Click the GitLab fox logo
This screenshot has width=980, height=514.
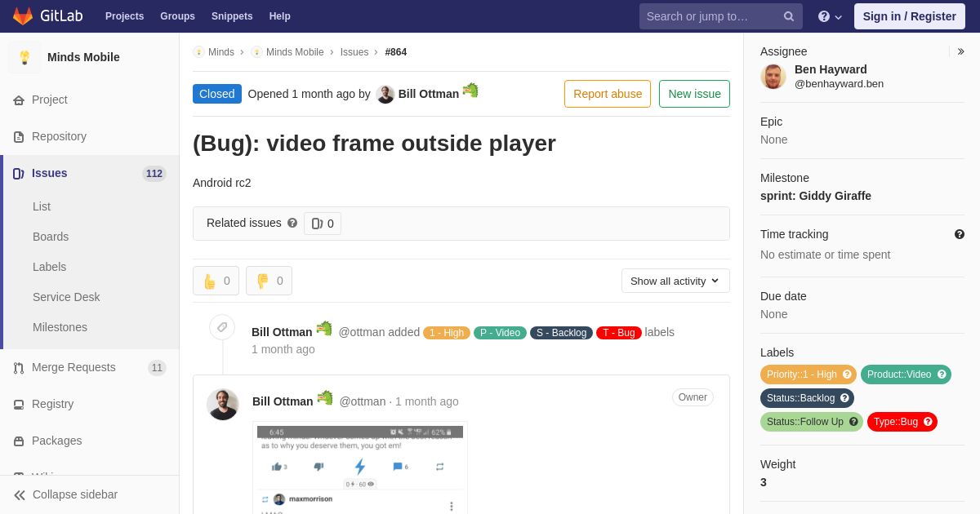pyautogui.click(x=23, y=16)
